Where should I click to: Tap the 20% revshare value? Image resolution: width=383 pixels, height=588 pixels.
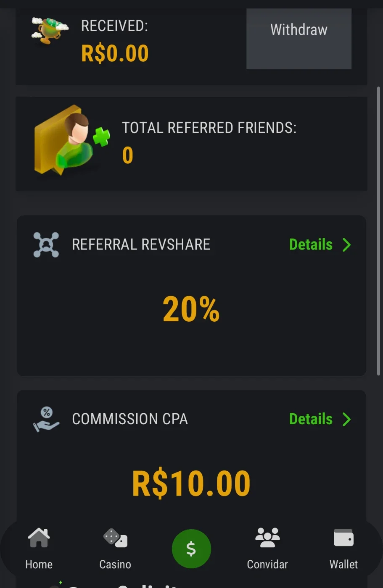191,310
